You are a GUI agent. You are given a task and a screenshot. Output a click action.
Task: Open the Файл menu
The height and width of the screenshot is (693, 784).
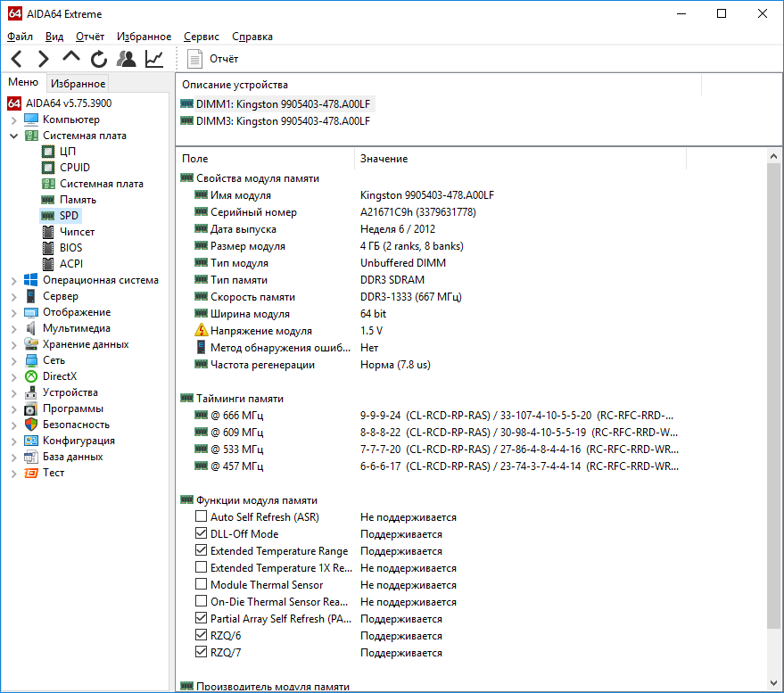point(20,37)
